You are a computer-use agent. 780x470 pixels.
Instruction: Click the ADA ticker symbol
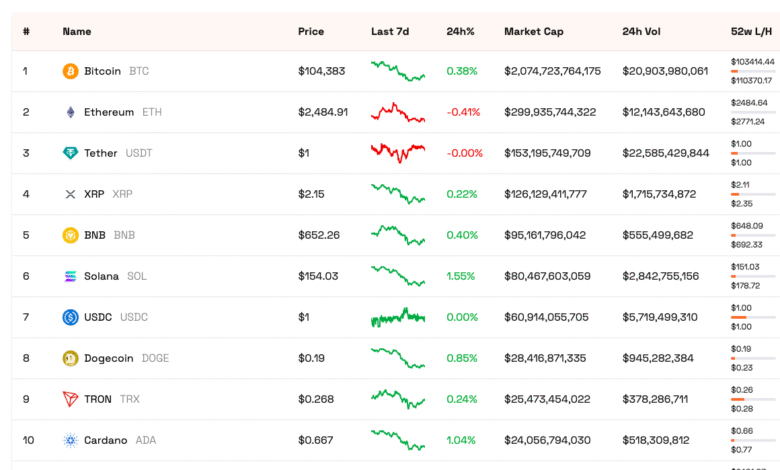146,440
